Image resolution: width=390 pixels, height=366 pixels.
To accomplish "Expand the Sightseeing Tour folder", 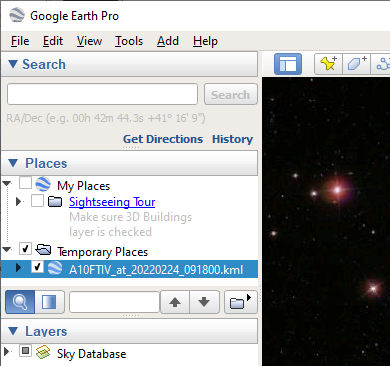I will click(18, 201).
